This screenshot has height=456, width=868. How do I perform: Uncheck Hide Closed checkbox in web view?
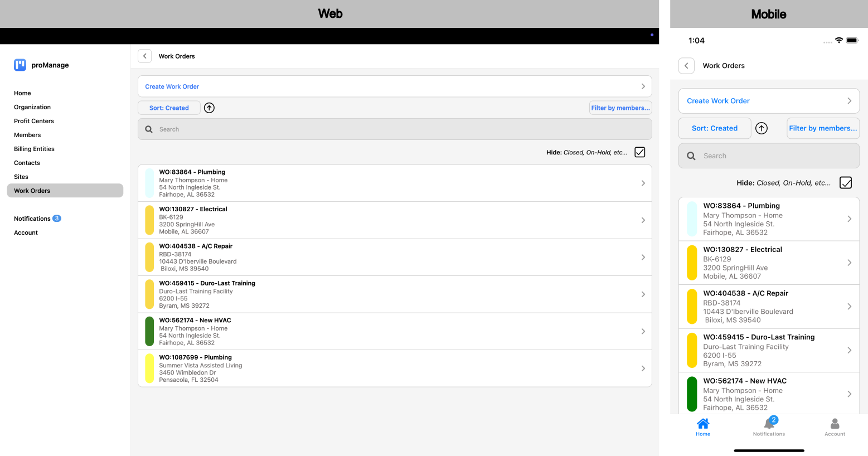640,152
